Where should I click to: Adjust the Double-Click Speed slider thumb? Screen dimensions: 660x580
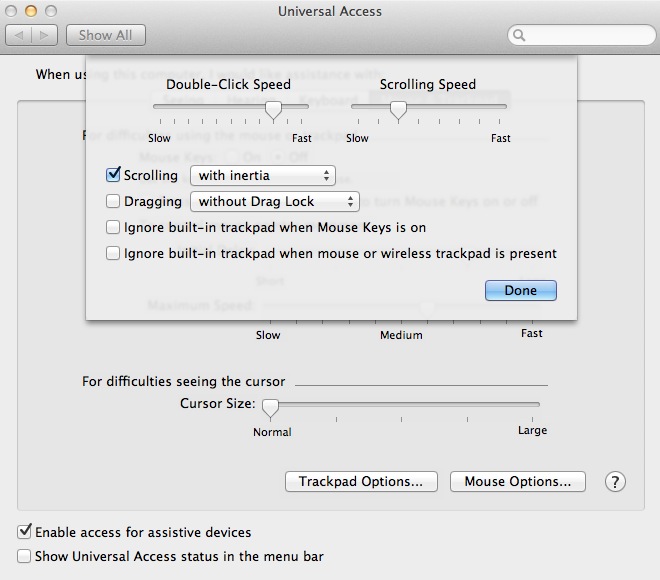(273, 111)
